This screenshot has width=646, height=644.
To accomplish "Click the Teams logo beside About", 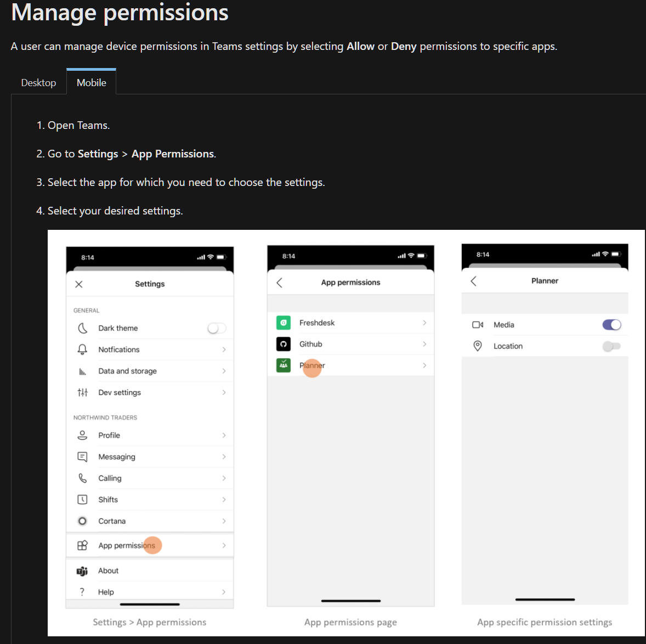I will tap(82, 571).
